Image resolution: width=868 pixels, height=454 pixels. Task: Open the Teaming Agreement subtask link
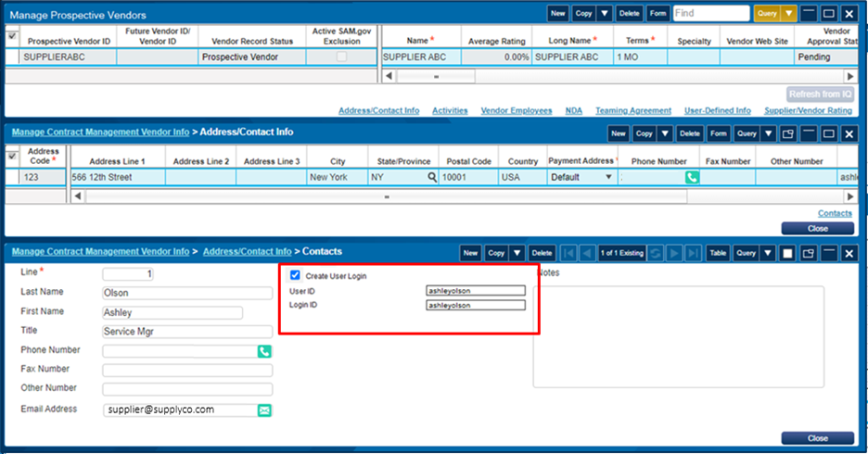pos(633,111)
